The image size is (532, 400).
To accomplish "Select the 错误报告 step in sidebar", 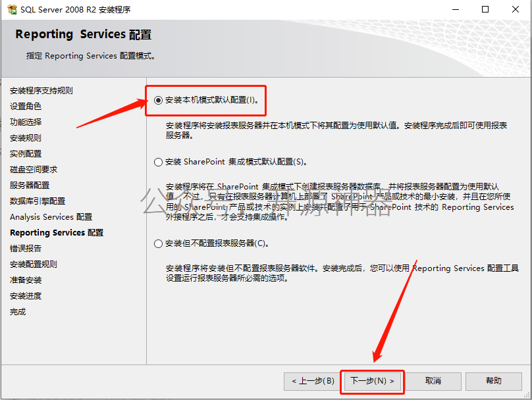I will (x=26, y=249).
